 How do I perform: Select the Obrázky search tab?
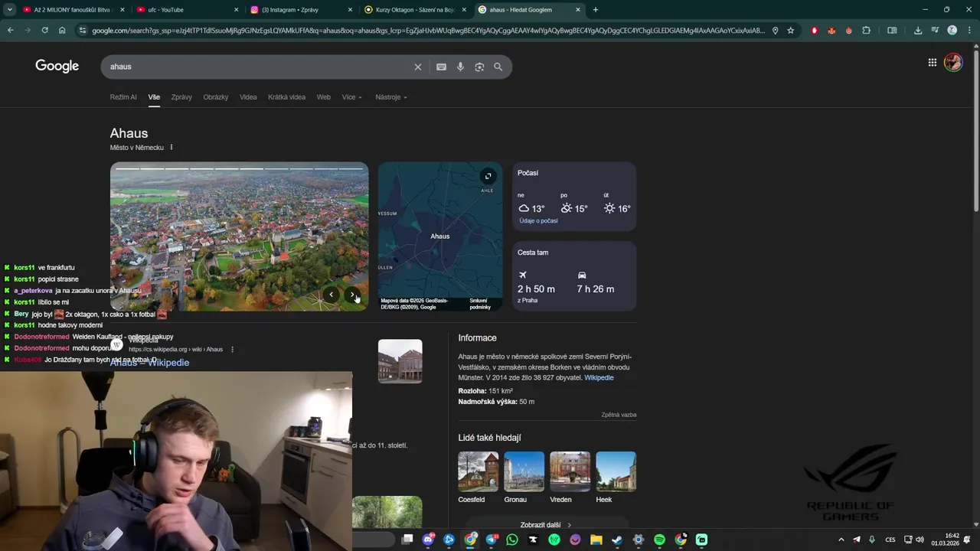[216, 97]
